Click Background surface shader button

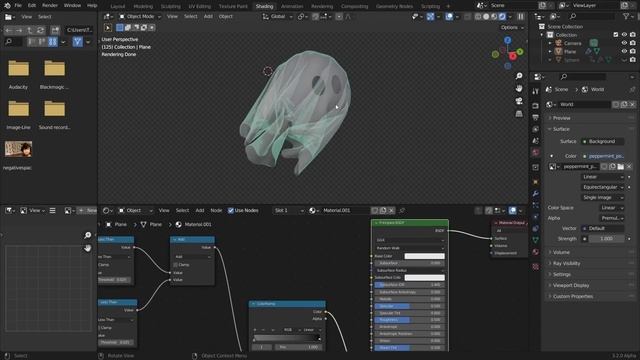[x=602, y=141]
